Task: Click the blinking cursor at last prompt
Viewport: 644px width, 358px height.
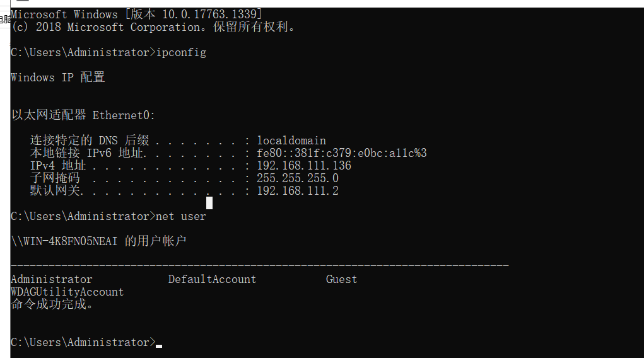Action: pyautogui.click(x=159, y=346)
